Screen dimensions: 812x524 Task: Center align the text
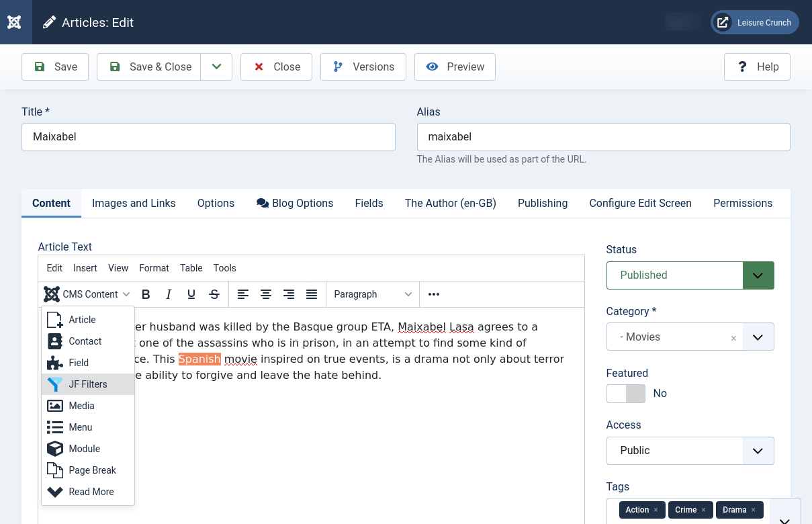tap(266, 294)
